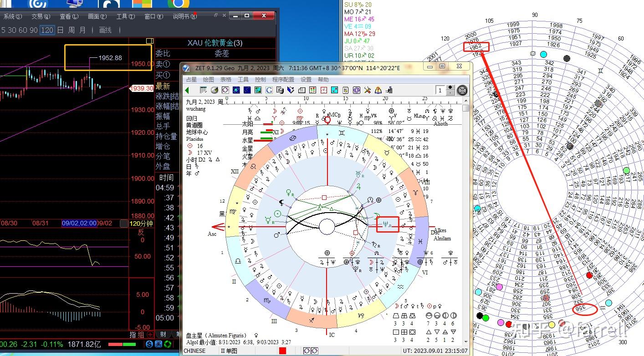644x356 pixels.
Task: Click the ZET vertical scrollbar down arrow
Action: point(465,343)
